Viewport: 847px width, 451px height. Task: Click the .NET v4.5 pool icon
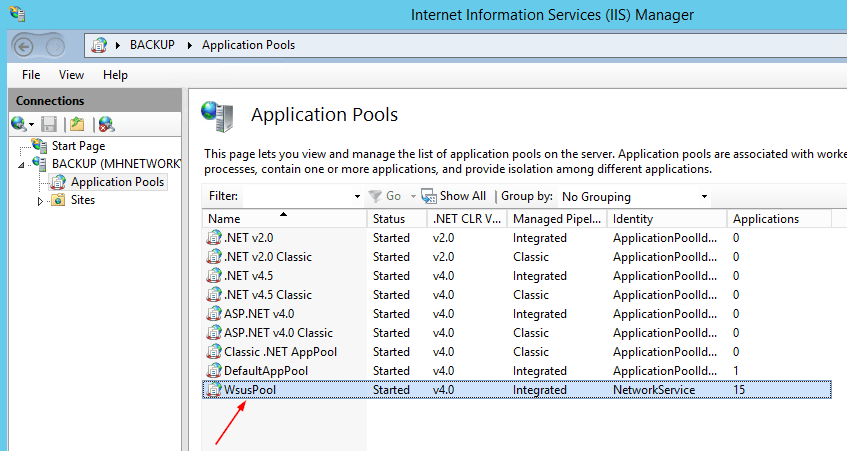coord(214,275)
